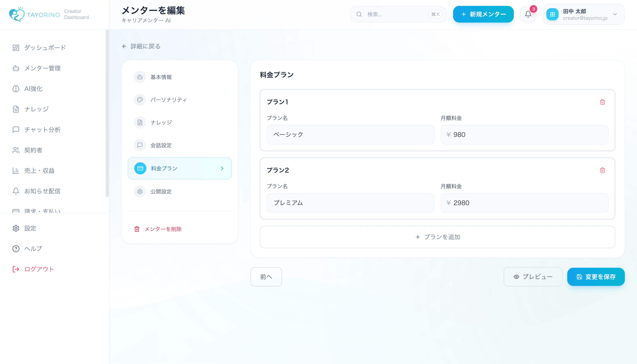
Task: Click the notification bell icon
Action: [528, 14]
